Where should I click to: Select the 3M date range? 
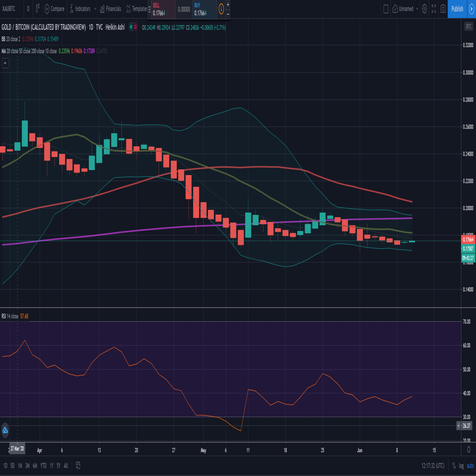click(x=27, y=465)
